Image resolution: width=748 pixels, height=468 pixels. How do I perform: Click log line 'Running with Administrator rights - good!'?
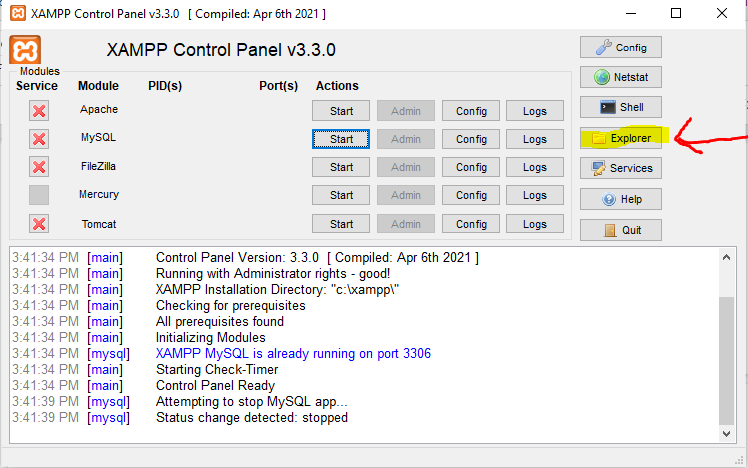273,274
